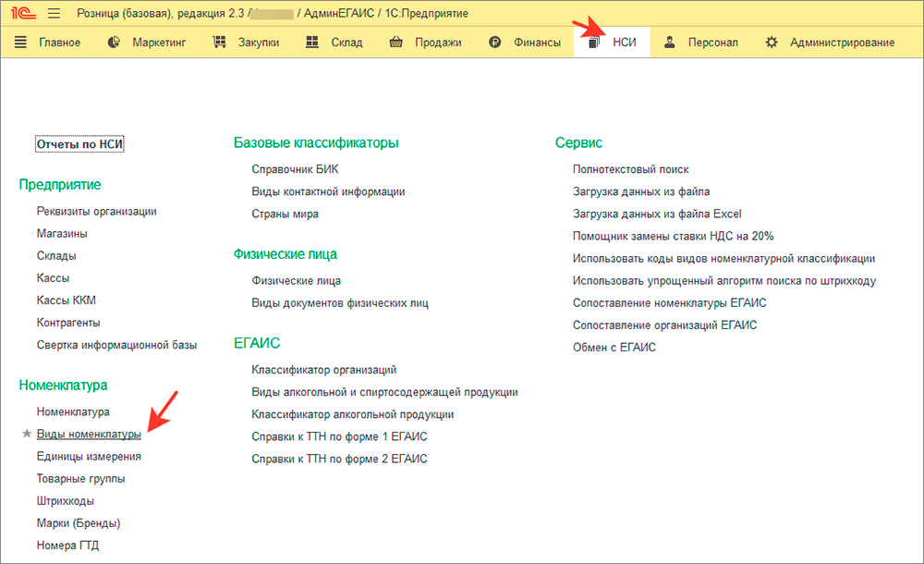Open Загрузка данных из файла Excel

pyautogui.click(x=657, y=214)
